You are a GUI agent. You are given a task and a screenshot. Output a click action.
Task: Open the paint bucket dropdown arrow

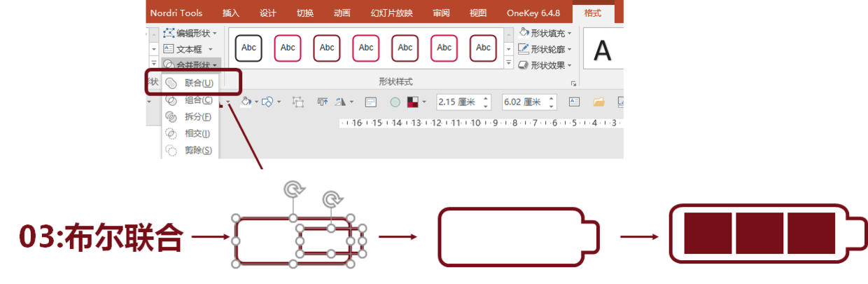click(256, 102)
